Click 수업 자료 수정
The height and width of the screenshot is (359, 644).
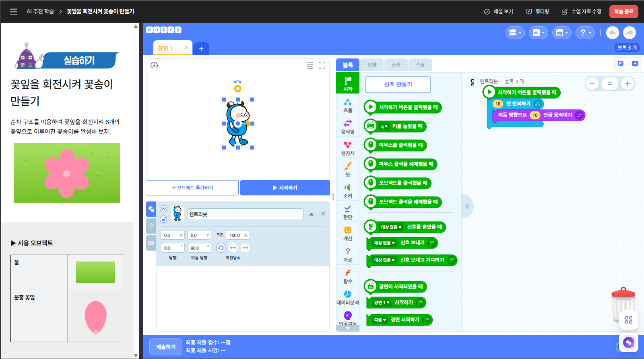[582, 12]
